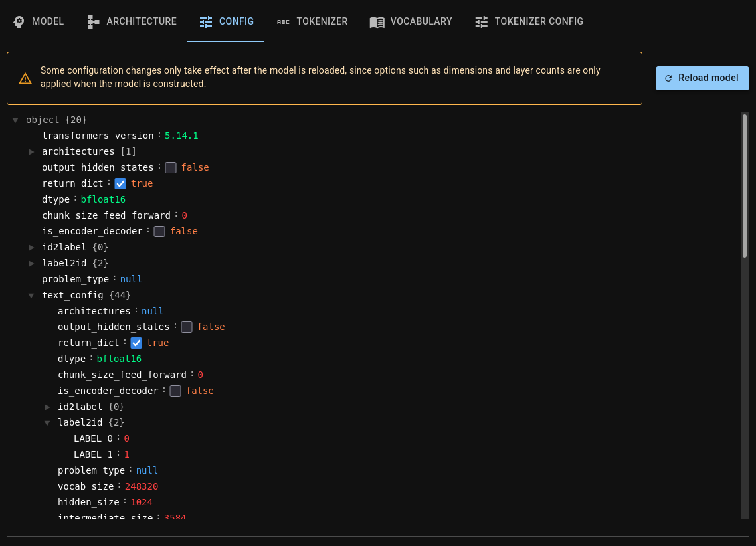Click the Tokenizer Config tab sliders icon
This screenshot has width=756, height=546.
point(481,22)
